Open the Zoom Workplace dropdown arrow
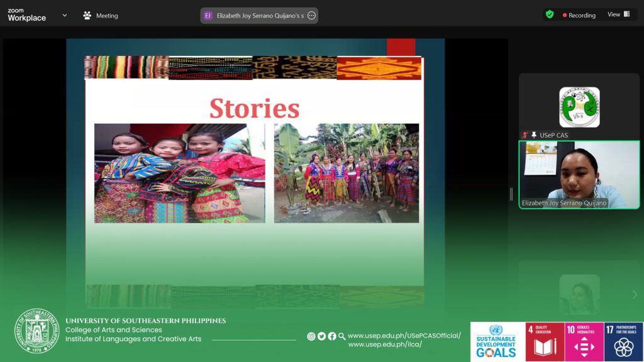 [65, 15]
